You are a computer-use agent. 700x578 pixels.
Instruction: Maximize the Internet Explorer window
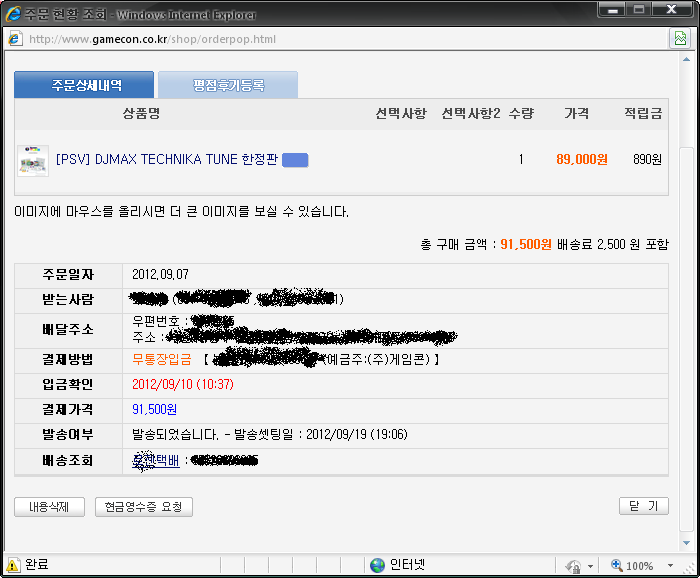click(x=639, y=9)
